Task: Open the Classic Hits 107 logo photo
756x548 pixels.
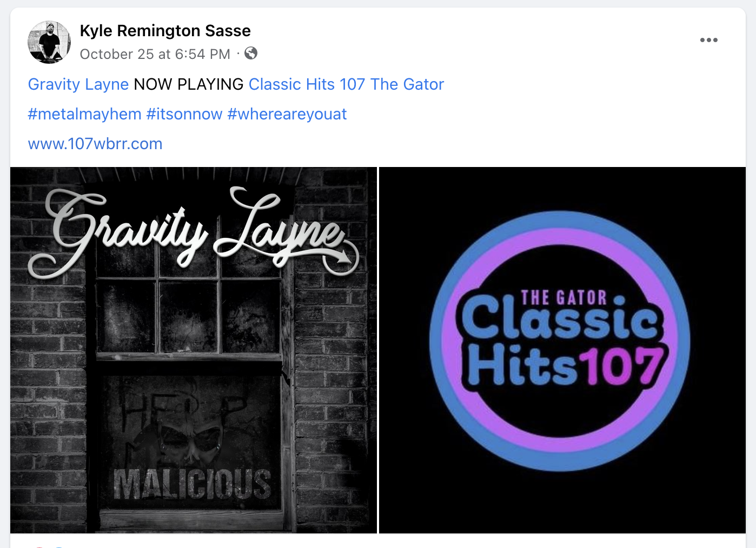Action: point(562,350)
